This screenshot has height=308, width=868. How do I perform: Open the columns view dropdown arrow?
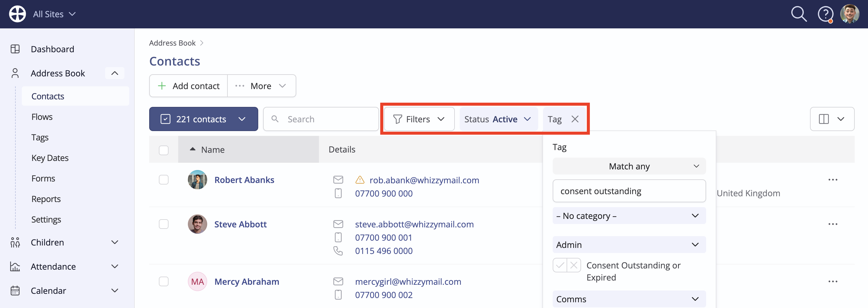pyautogui.click(x=841, y=119)
